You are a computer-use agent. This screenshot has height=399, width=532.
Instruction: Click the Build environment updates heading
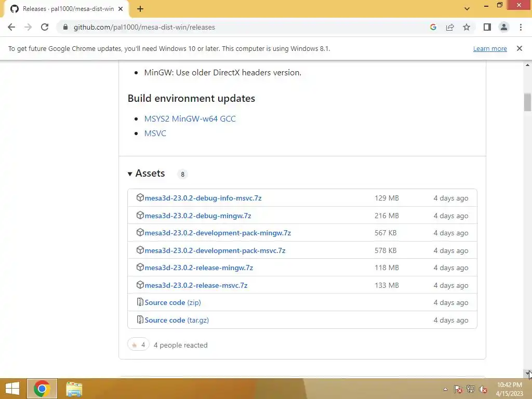(191, 98)
